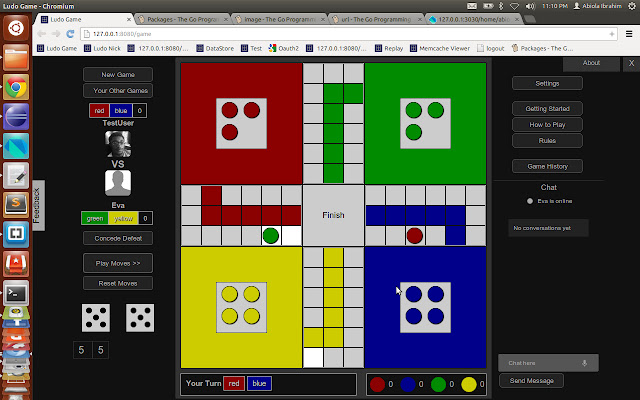
Task: Click TestUser avatar photo
Action: click(x=118, y=144)
